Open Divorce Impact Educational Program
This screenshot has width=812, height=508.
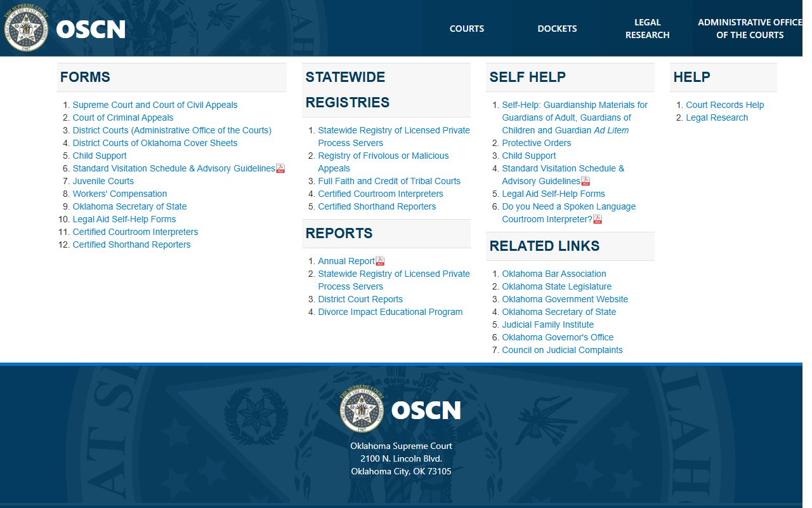[390, 312]
